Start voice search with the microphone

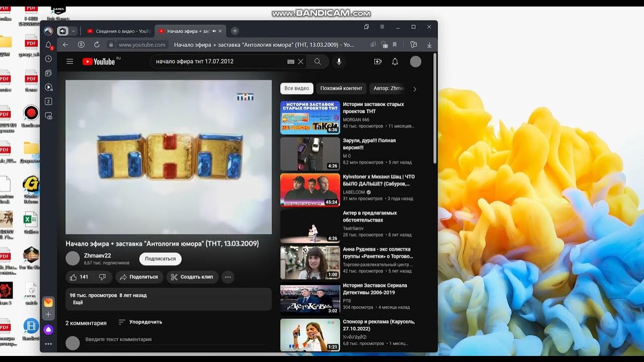click(339, 61)
